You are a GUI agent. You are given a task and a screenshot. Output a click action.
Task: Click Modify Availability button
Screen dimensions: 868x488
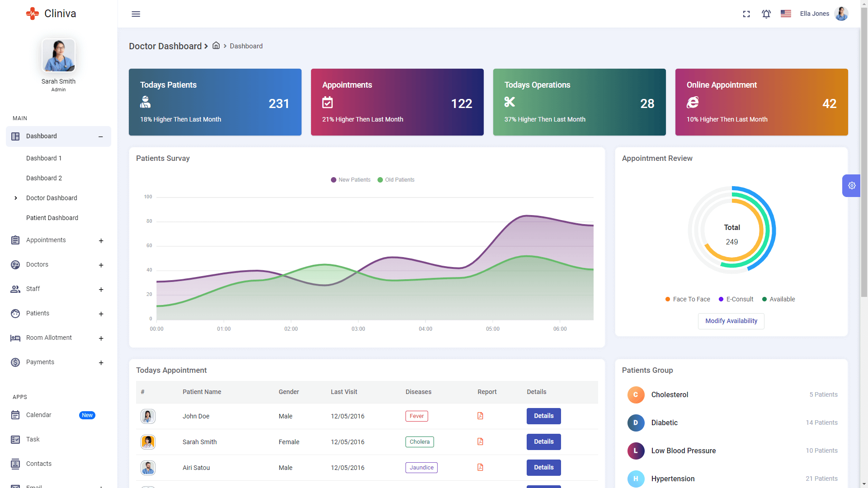[x=731, y=320]
